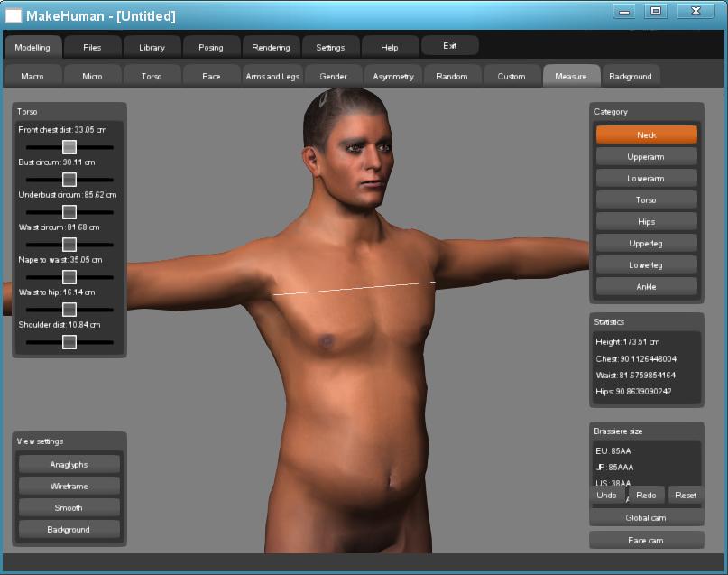This screenshot has width=728, height=575.
Task: Switch to the Library tab
Action: [x=152, y=47]
